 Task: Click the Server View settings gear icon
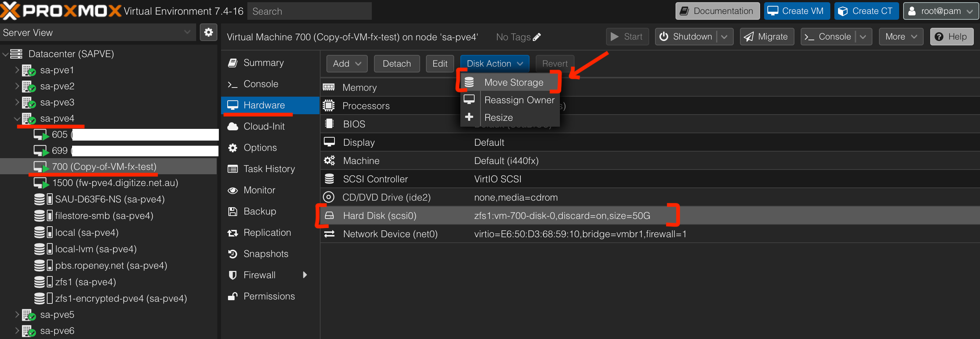[x=209, y=32]
